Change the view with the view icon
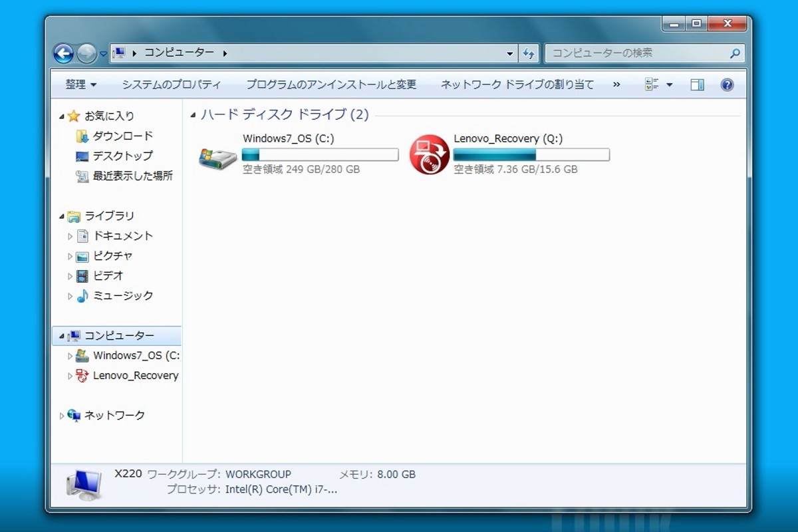This screenshot has height=532, width=798. (x=652, y=84)
